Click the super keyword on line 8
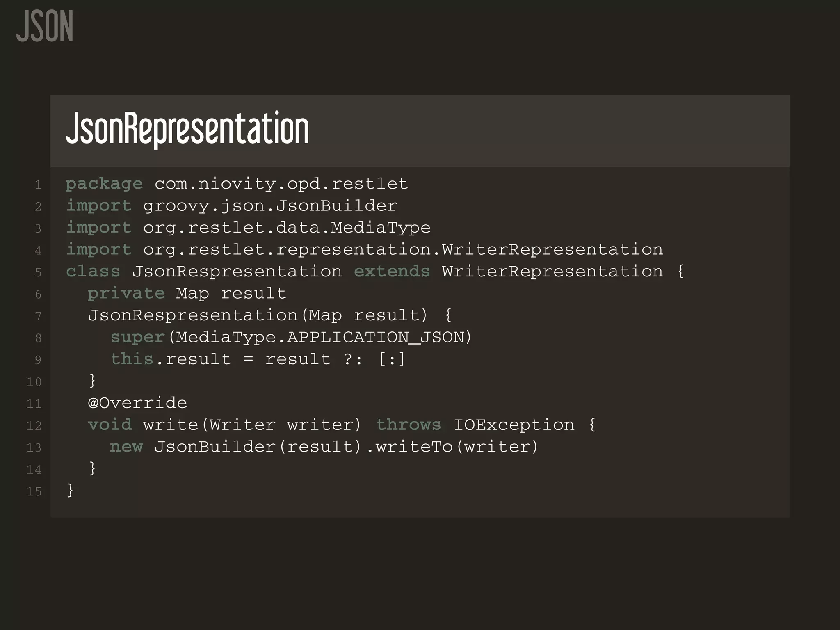840x630 pixels. point(137,337)
